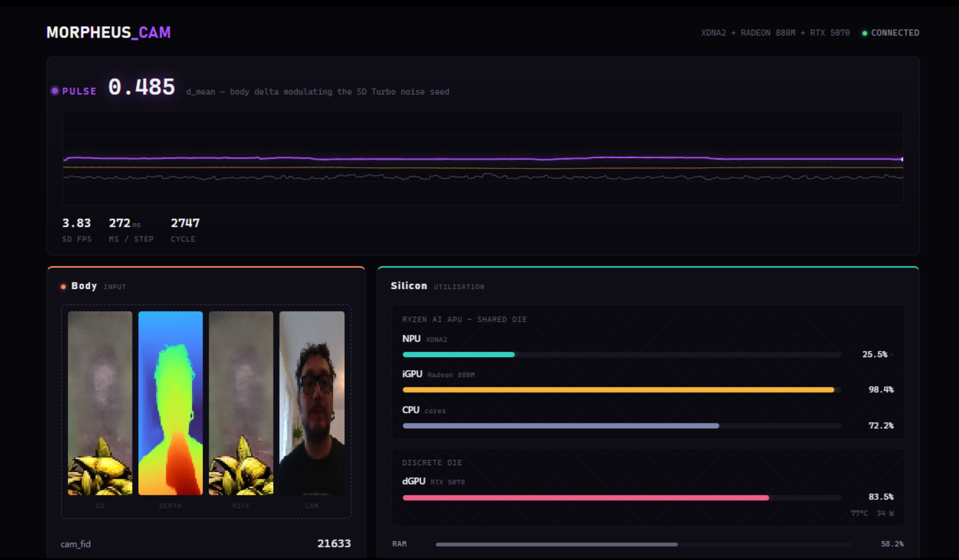This screenshot has width=959, height=560.
Task: Click the DISCRETE DIE header
Action: click(432, 463)
